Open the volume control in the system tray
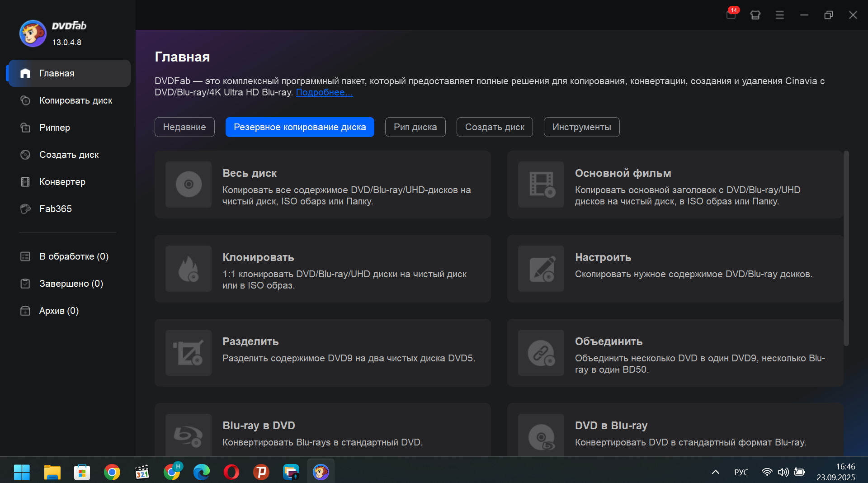Screen dimensions: 868x483 [x=783, y=472]
